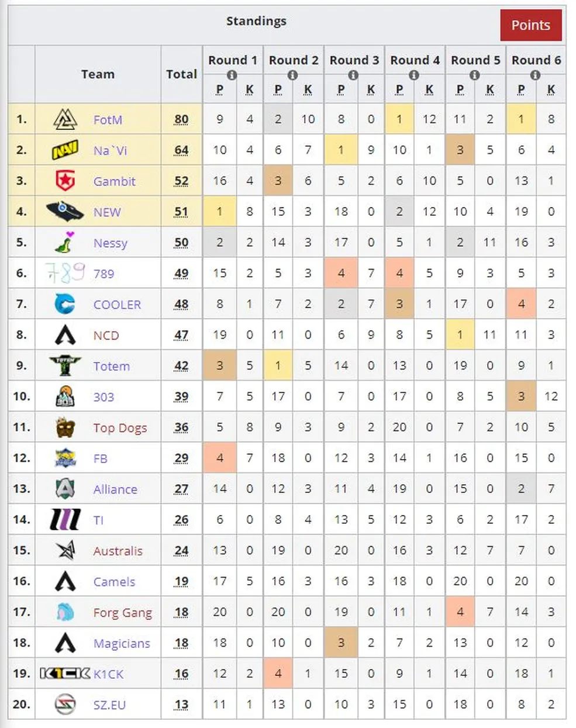Click the Round 1 info icon
Viewport: 576px width, 728px height.
[x=232, y=75]
